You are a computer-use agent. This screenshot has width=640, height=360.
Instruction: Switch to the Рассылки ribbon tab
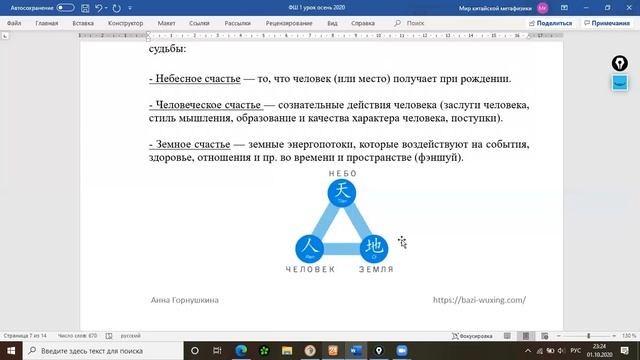[238, 23]
